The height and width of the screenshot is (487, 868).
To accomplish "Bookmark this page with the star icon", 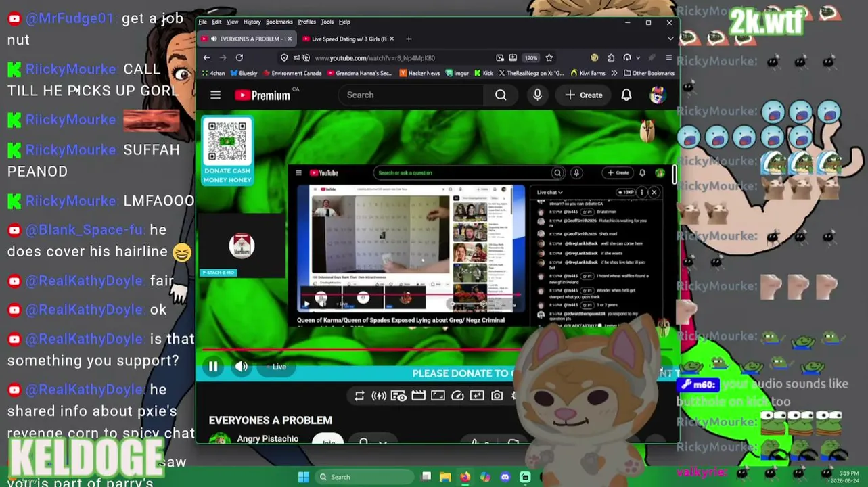I will 549,57.
